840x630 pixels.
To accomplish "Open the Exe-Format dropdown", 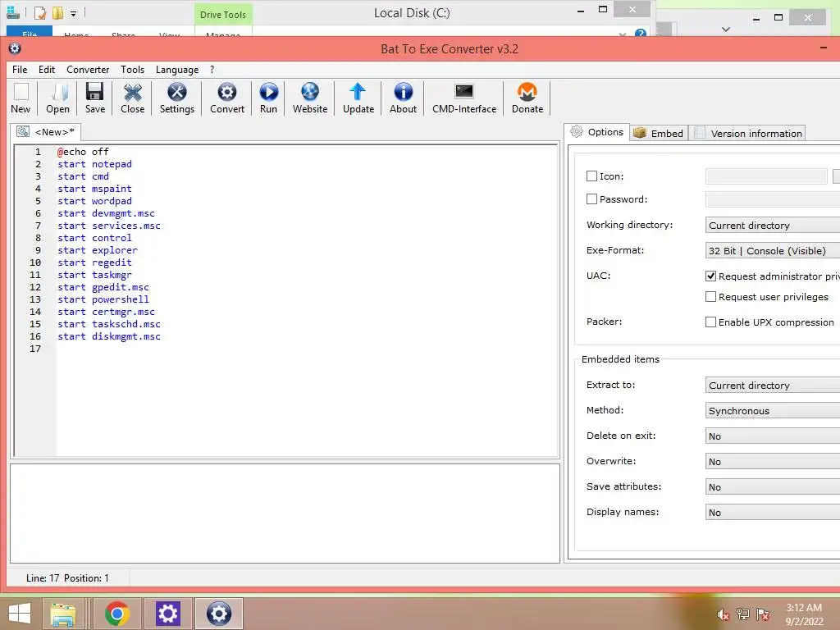I will tap(773, 250).
